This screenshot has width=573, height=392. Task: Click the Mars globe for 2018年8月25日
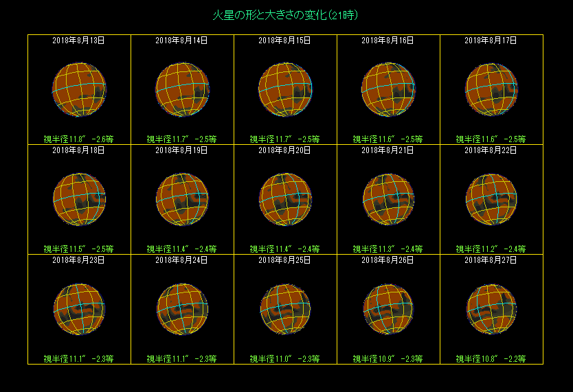pos(285,309)
